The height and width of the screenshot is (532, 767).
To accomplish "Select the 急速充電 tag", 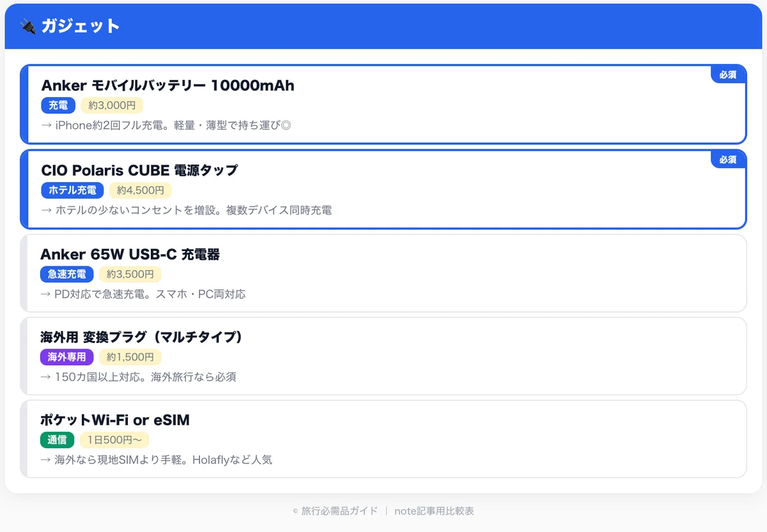I will click(66, 275).
